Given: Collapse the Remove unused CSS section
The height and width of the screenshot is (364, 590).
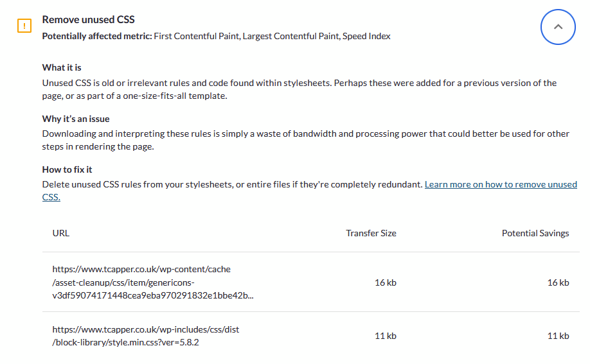Looking at the screenshot, I should (x=558, y=27).
